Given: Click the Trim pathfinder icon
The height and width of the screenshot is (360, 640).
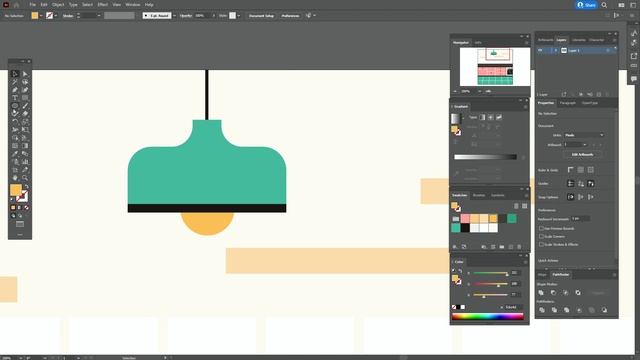Looking at the screenshot, I should (554, 310).
